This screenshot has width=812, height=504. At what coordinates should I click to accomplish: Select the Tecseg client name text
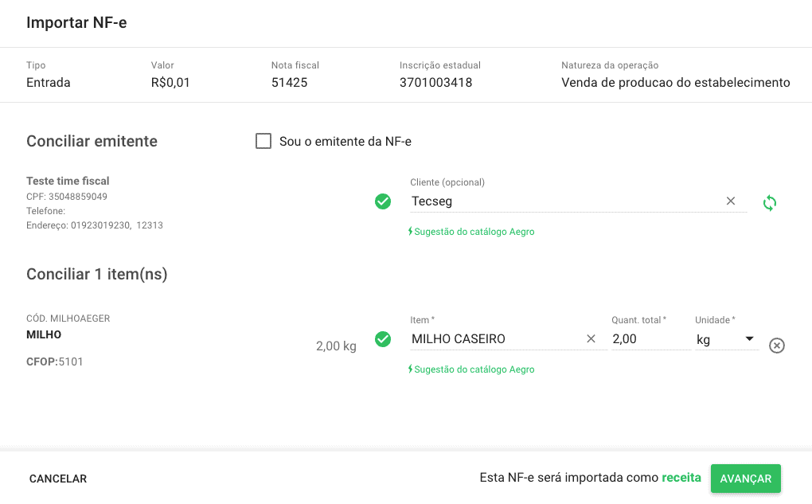point(431,201)
